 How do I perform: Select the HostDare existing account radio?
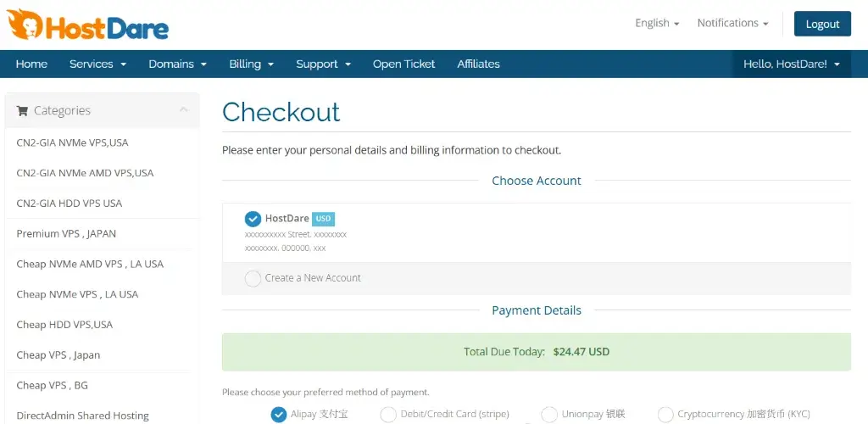point(253,219)
